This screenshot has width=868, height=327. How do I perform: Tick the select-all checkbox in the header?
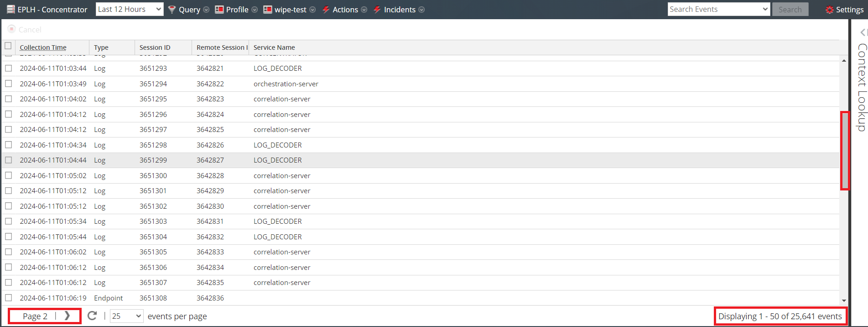point(8,46)
